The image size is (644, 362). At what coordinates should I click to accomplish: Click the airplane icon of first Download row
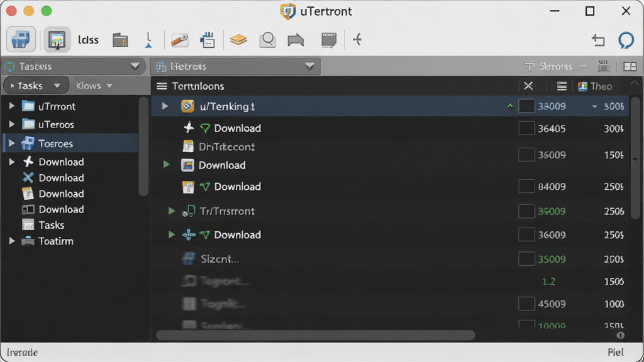click(x=189, y=128)
